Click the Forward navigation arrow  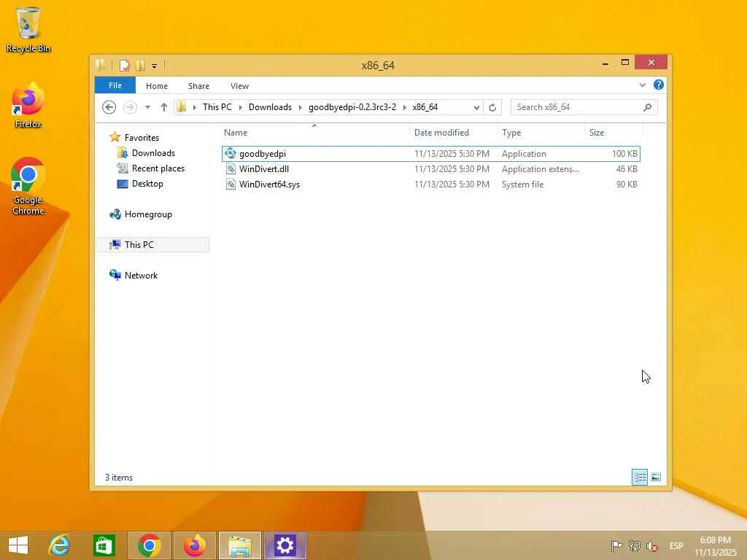(130, 107)
